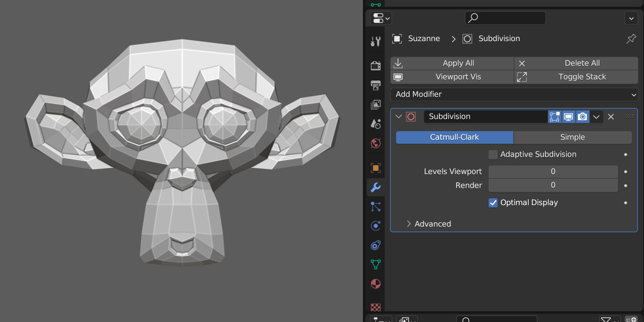Screen dimensions: 644x322
Task: Open the Physics properties tab
Action: (x=376, y=226)
